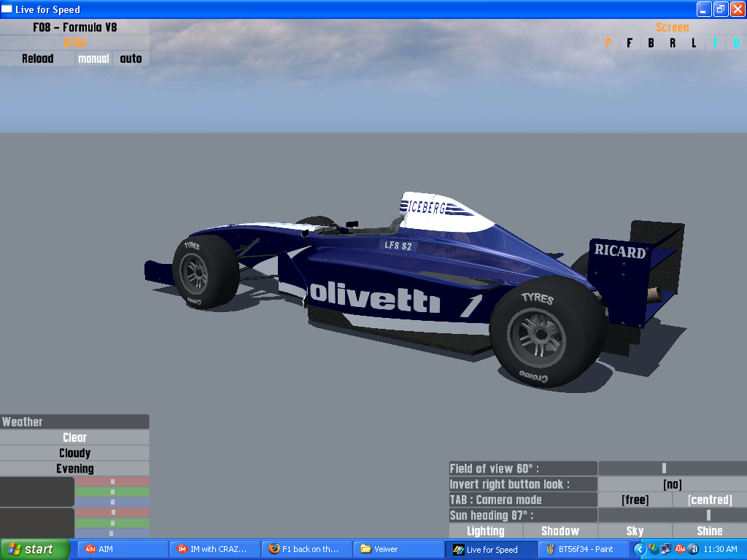Open the Sky tab
The height and width of the screenshot is (560, 747).
point(635,531)
